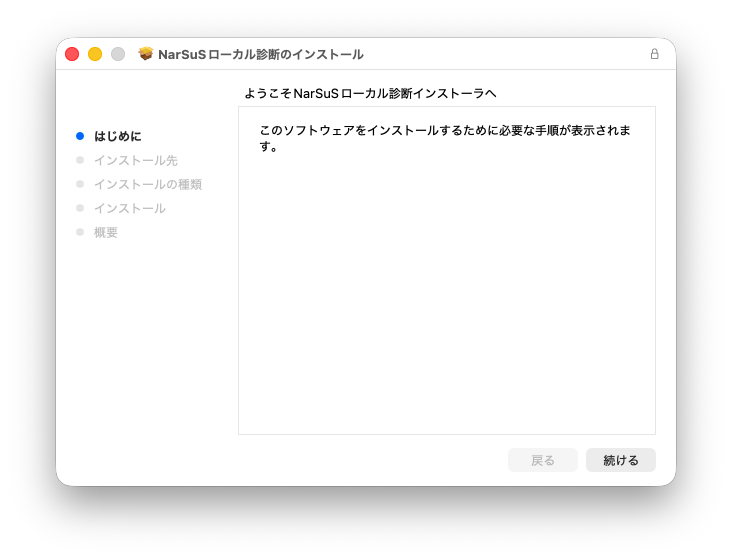Click the disabled 戻る back button
This screenshot has height=560, width=732.
point(543,460)
